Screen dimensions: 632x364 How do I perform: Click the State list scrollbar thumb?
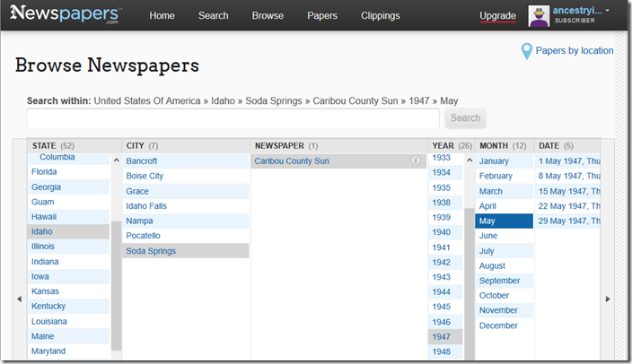pyautogui.click(x=117, y=286)
